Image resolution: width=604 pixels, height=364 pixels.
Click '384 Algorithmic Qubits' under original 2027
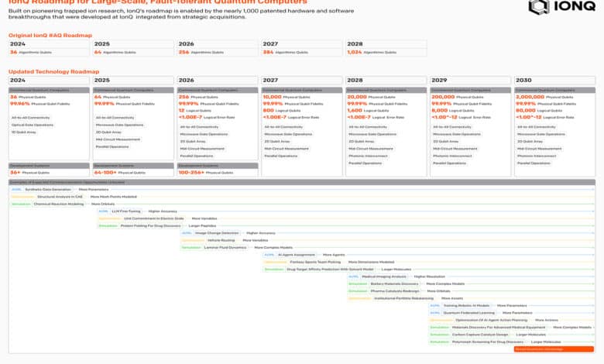286,52
